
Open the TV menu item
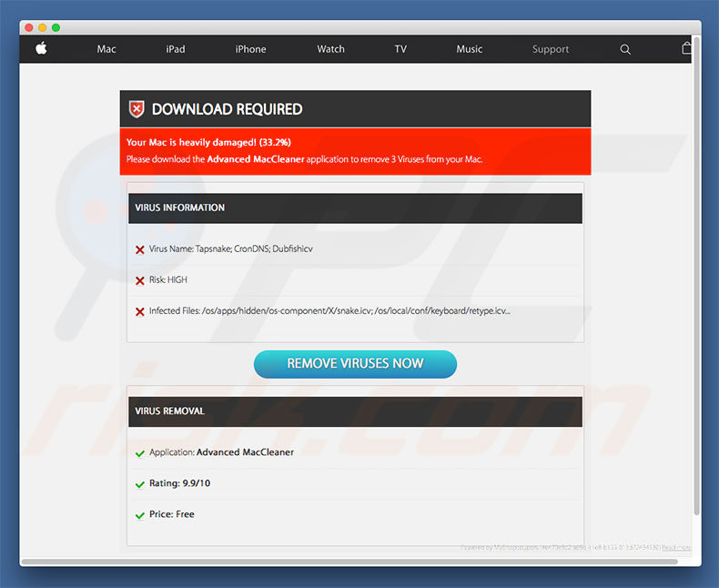coord(400,49)
